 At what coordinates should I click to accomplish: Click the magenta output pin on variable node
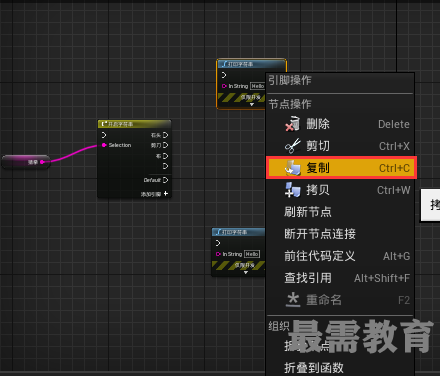point(42,162)
